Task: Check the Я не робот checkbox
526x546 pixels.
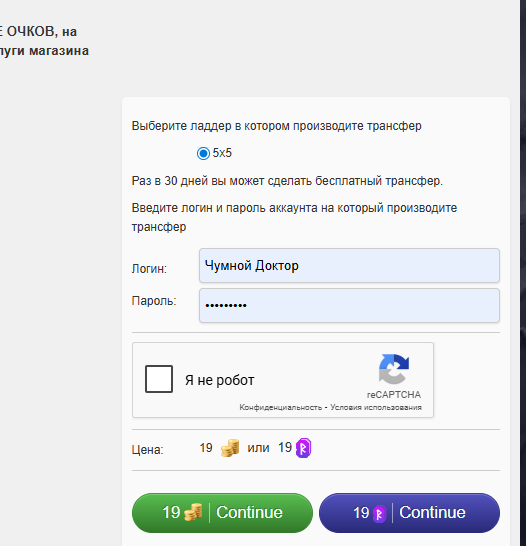Action: coord(159,379)
